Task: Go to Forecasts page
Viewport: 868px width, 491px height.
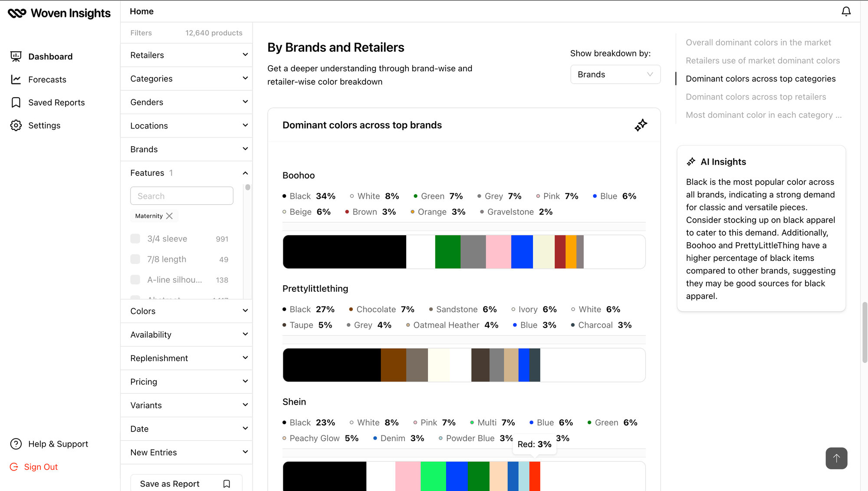Action: point(47,79)
